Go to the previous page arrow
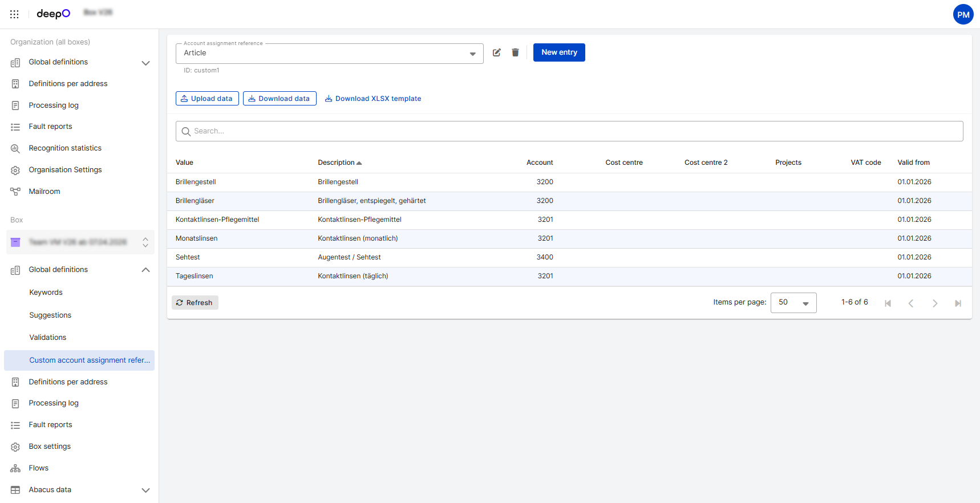The height and width of the screenshot is (503, 980). [x=911, y=303]
